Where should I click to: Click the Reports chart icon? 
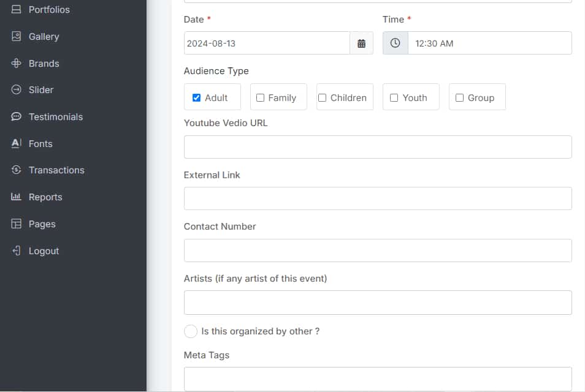tap(17, 197)
